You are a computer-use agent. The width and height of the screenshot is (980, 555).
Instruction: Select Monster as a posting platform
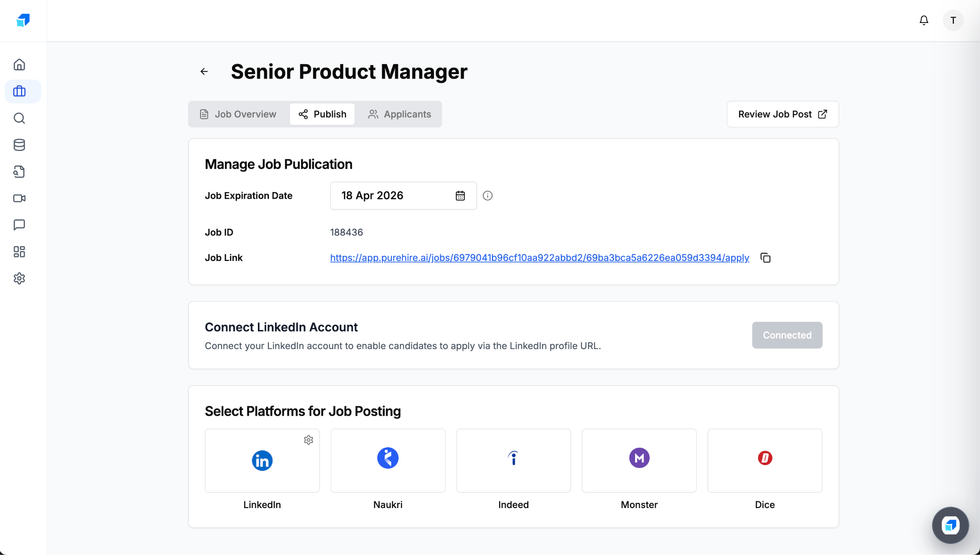click(639, 460)
